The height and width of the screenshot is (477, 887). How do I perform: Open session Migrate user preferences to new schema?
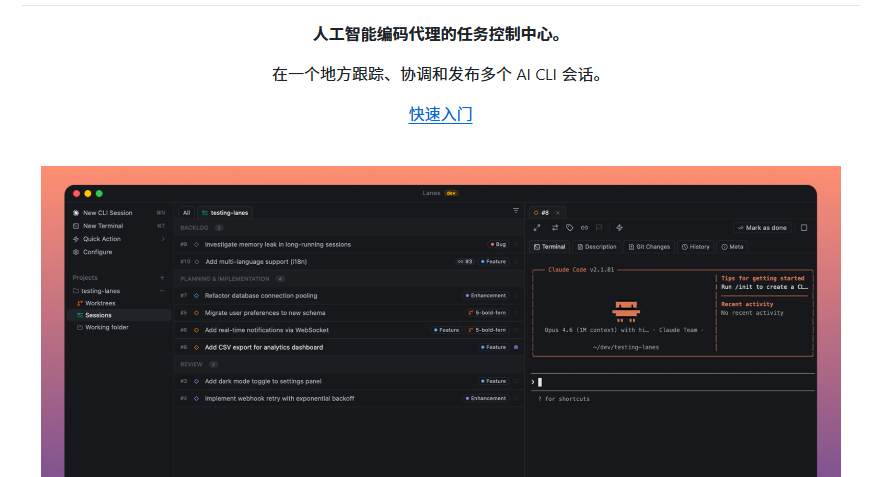[x=265, y=312]
